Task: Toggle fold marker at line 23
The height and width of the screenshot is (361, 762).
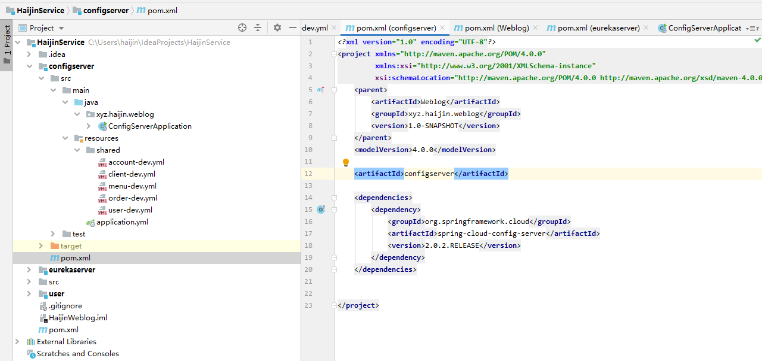Action: coord(334,306)
